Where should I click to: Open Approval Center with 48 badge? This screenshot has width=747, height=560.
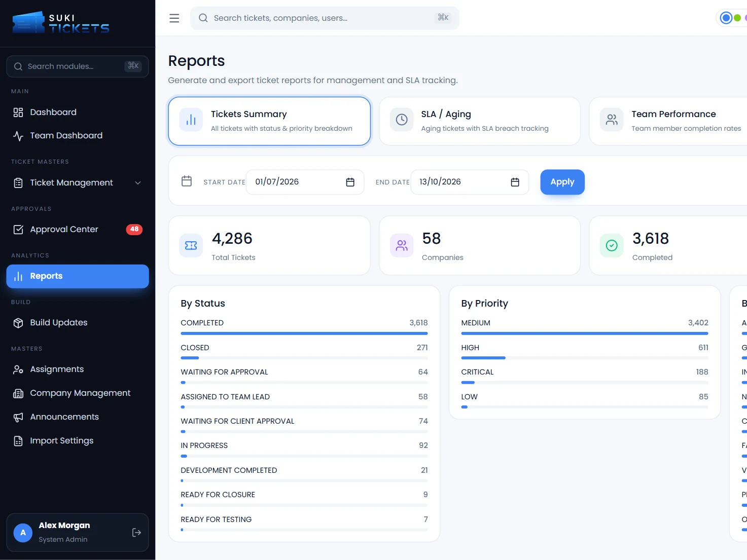coord(78,230)
